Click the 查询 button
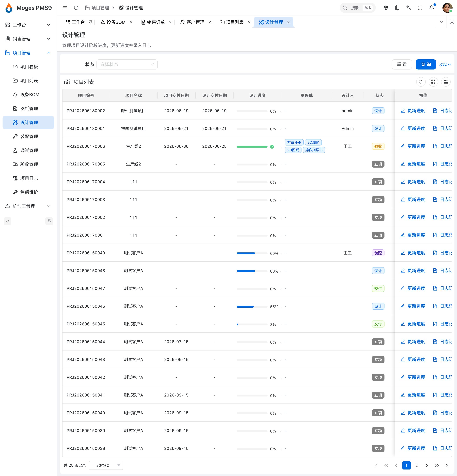457x476 pixels. pyautogui.click(x=426, y=64)
